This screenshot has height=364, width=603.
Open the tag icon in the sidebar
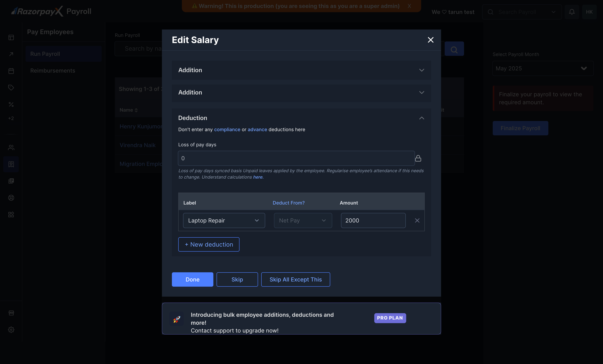tap(11, 88)
